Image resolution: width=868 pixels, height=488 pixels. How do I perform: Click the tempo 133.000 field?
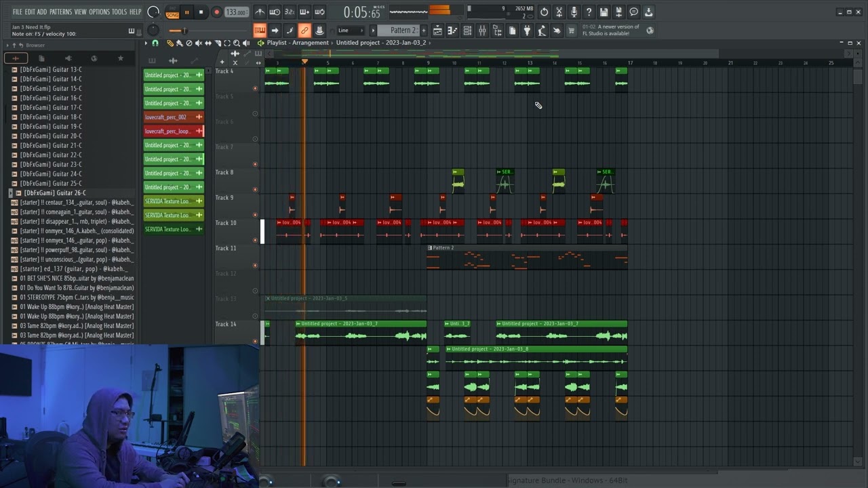tap(236, 12)
